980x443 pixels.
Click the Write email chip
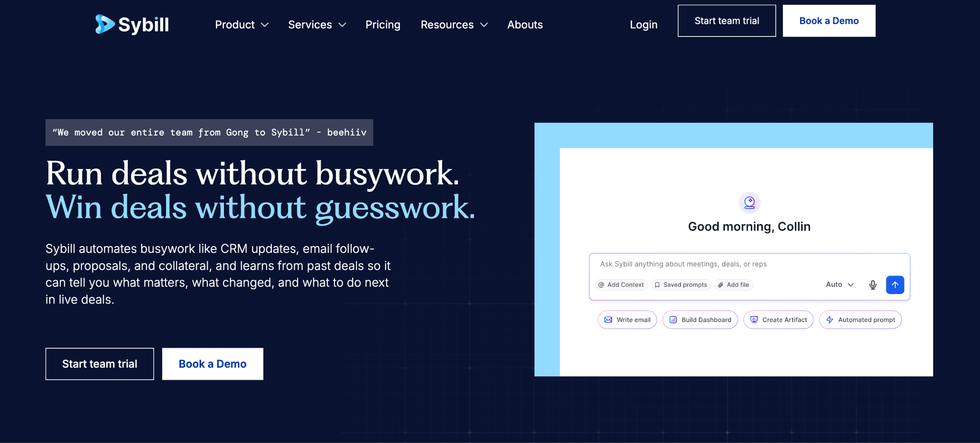[627, 320]
